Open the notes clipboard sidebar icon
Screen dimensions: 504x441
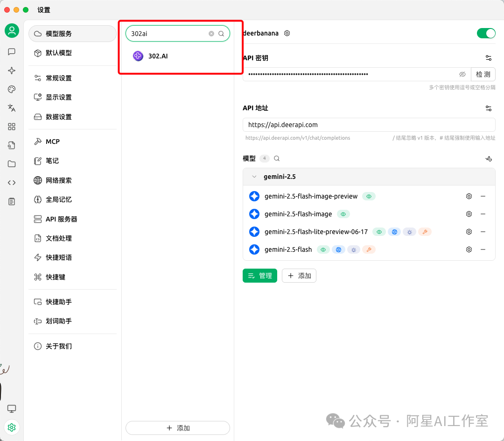pyautogui.click(x=12, y=201)
